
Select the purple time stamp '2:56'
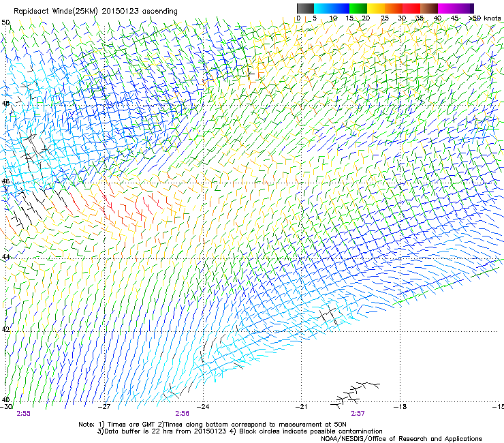(x=182, y=414)
